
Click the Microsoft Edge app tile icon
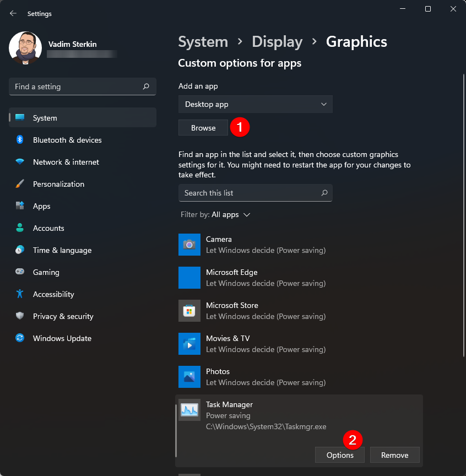tap(189, 278)
